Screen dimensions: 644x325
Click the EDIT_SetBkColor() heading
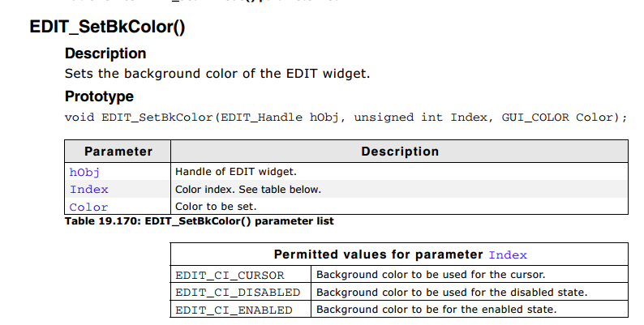click(x=107, y=27)
